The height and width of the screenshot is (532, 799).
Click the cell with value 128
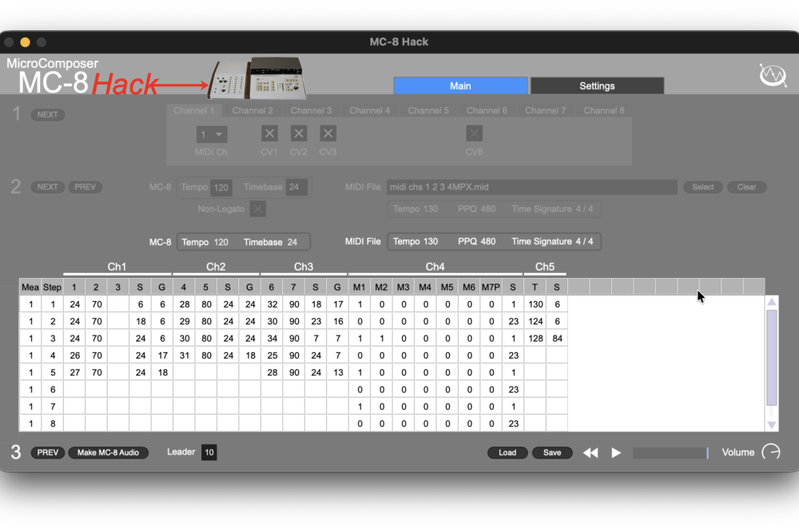[x=535, y=339]
